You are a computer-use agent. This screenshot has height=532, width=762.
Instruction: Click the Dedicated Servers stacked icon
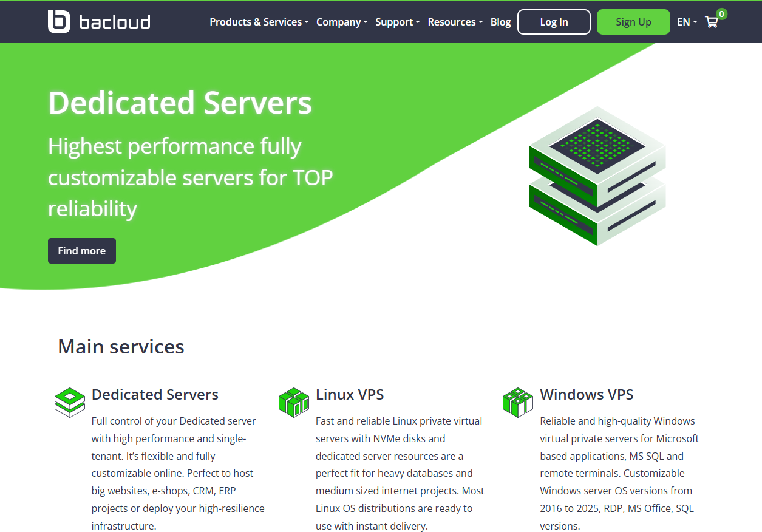pyautogui.click(x=70, y=402)
